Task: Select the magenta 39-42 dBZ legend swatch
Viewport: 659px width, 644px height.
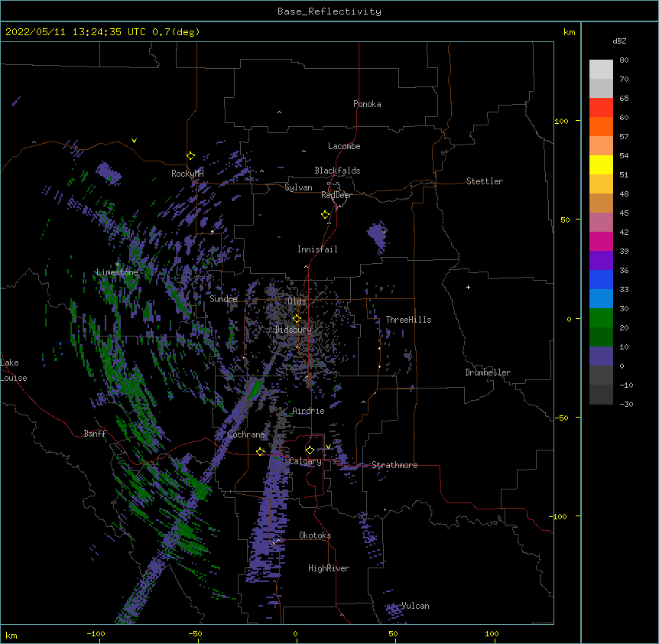Action: pyautogui.click(x=601, y=241)
